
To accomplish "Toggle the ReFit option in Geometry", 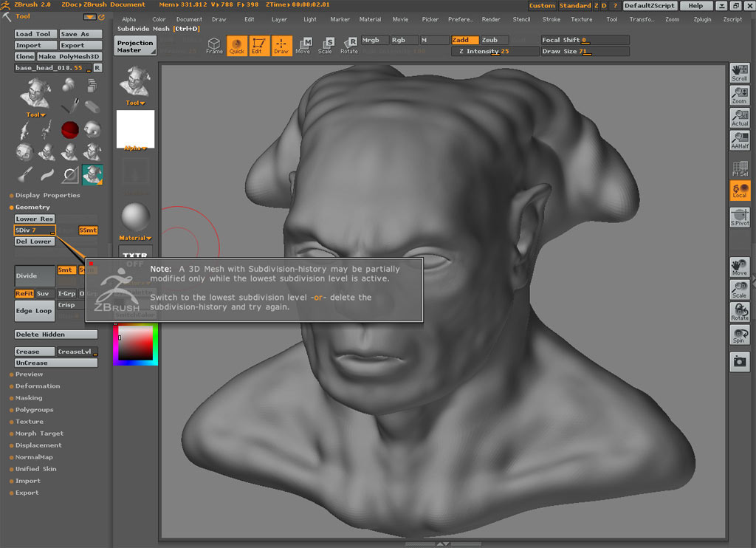I will (24, 293).
